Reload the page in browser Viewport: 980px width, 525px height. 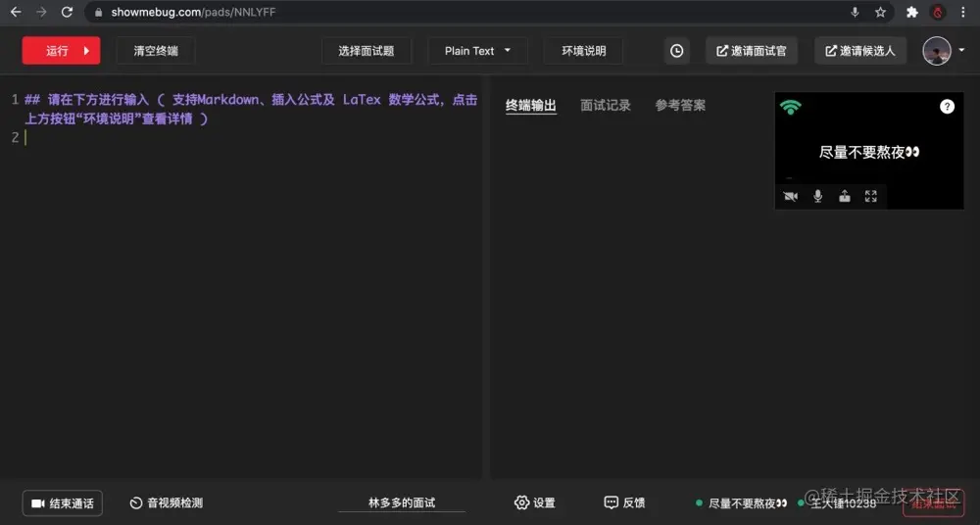pyautogui.click(x=67, y=12)
